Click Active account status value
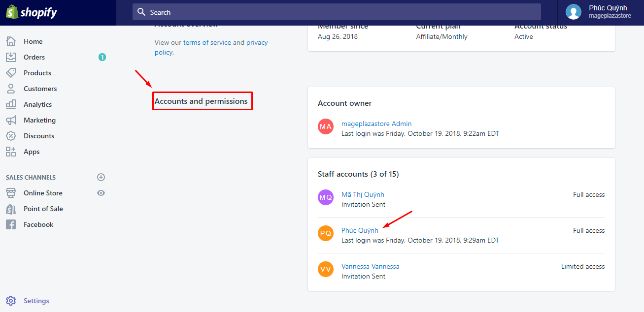644x312 pixels. click(x=524, y=36)
